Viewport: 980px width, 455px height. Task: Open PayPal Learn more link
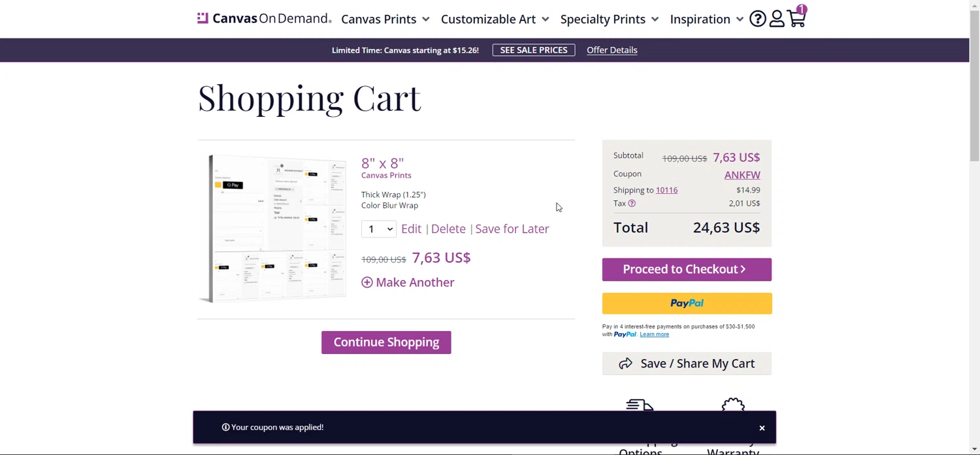(x=654, y=335)
